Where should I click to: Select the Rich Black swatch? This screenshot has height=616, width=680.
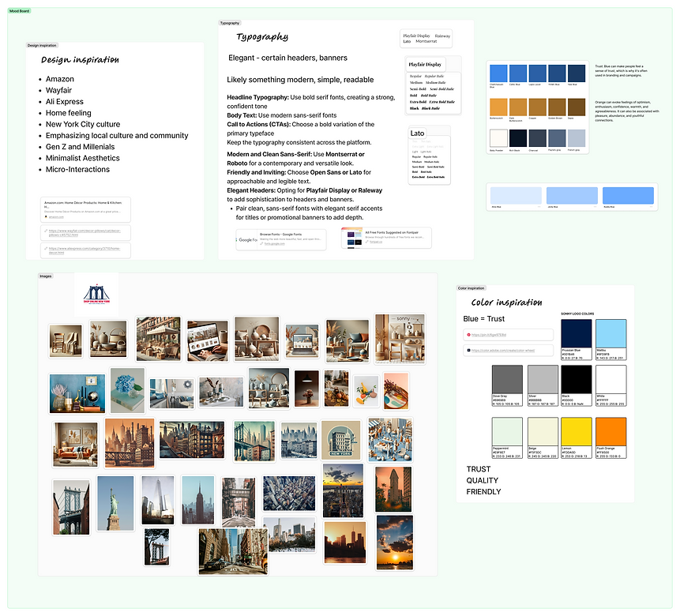coord(518,138)
